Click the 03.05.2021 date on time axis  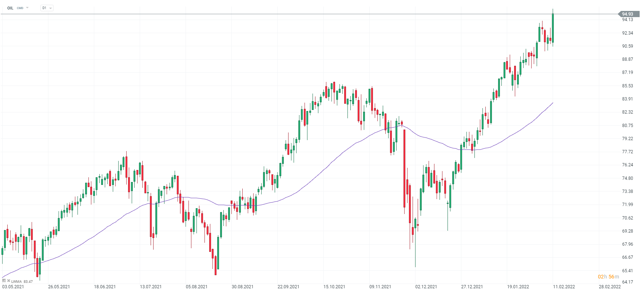[x=13, y=287]
